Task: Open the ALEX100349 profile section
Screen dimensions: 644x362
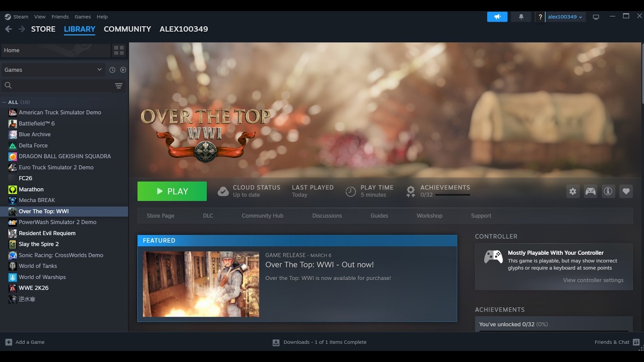Action: click(184, 29)
